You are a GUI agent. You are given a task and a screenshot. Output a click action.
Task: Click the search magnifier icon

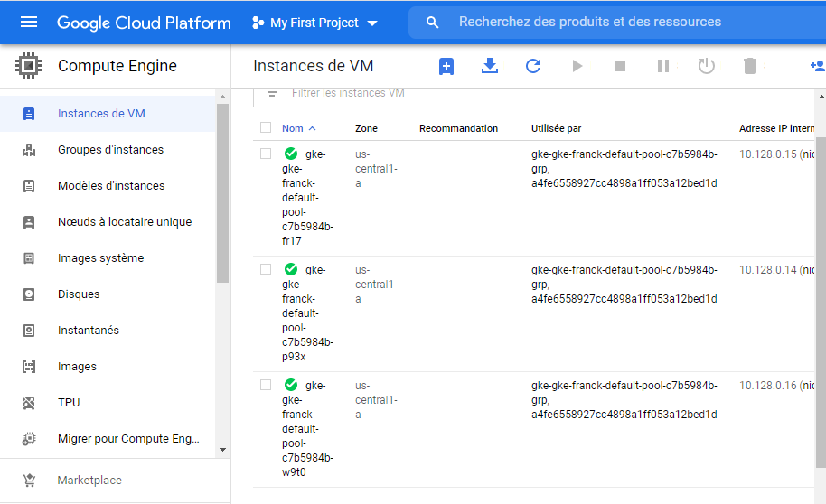(x=432, y=22)
